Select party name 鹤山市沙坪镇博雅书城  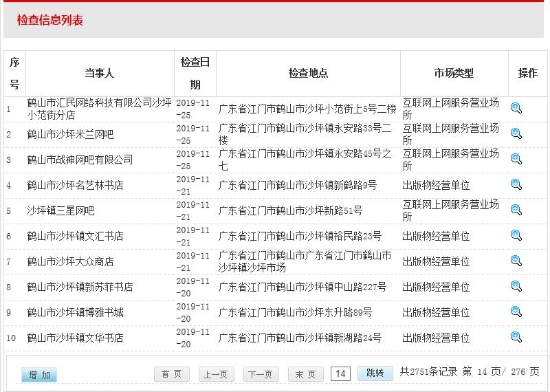click(75, 312)
